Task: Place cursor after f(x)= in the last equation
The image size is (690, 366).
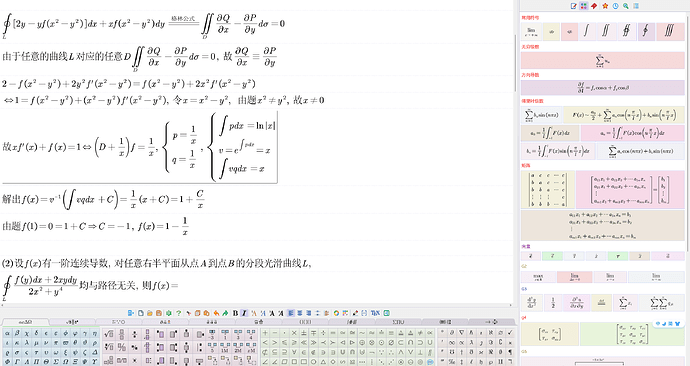Action: (179, 285)
